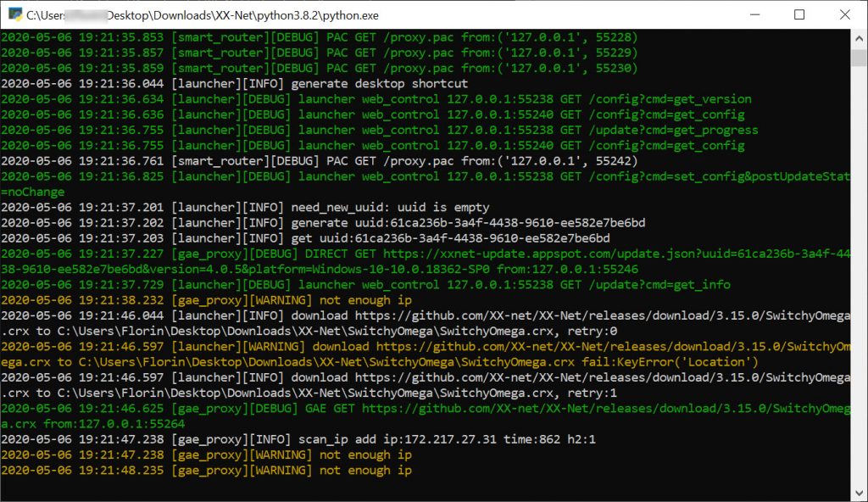
Task: Click the PAC GET line from port 55229
Action: tap(320, 53)
